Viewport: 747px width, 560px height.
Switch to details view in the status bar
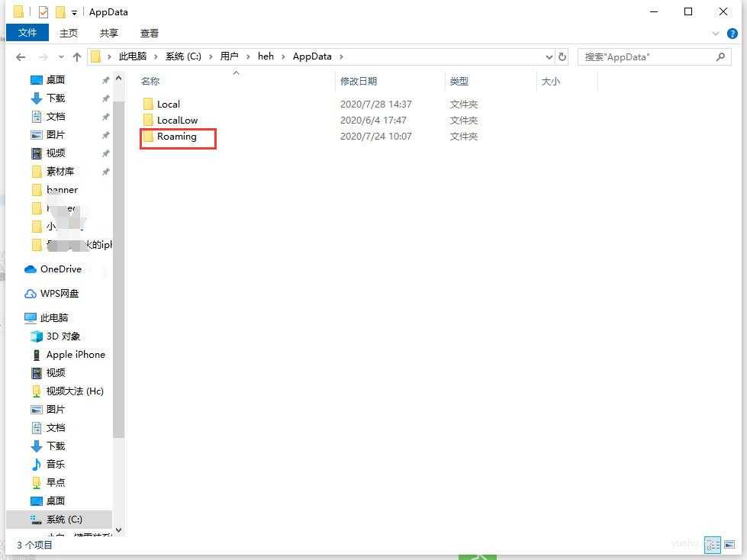[x=713, y=545]
